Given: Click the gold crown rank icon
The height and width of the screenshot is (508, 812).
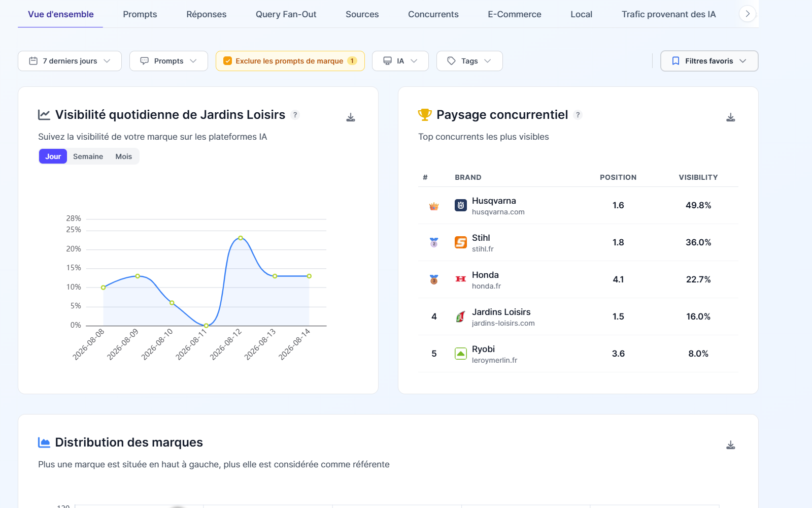Looking at the screenshot, I should (434, 206).
